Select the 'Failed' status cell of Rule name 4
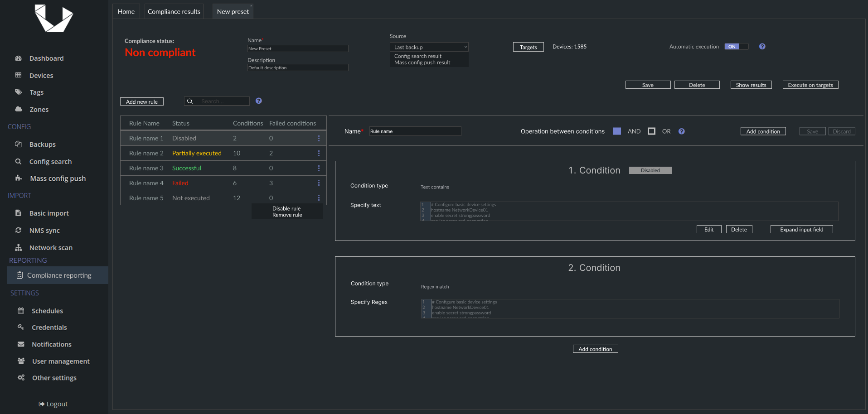 (x=180, y=183)
